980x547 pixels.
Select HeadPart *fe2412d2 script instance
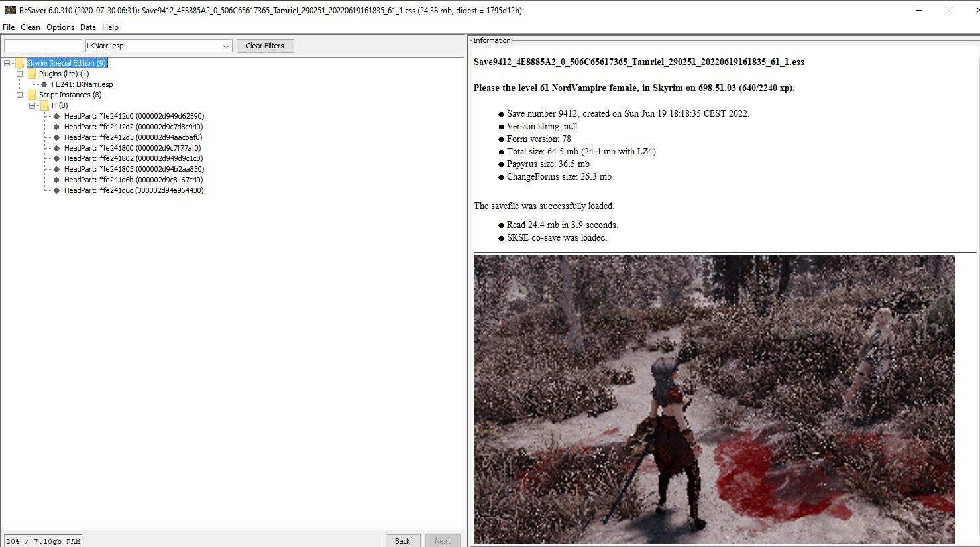click(133, 127)
